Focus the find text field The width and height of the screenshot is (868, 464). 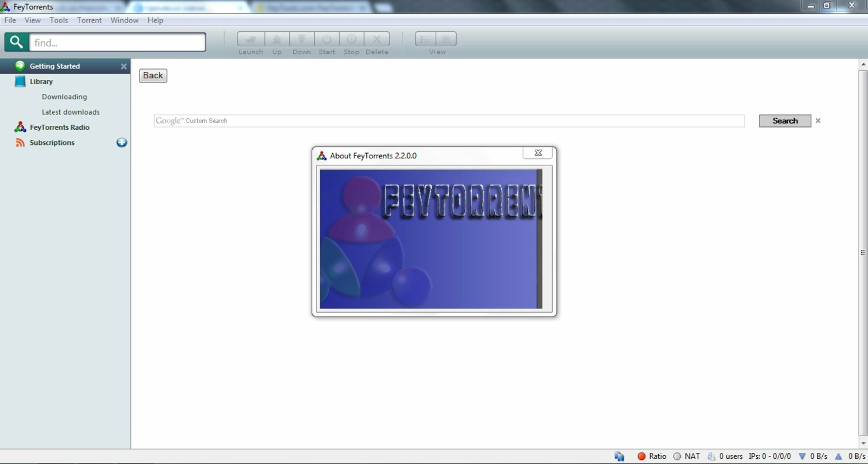click(118, 42)
